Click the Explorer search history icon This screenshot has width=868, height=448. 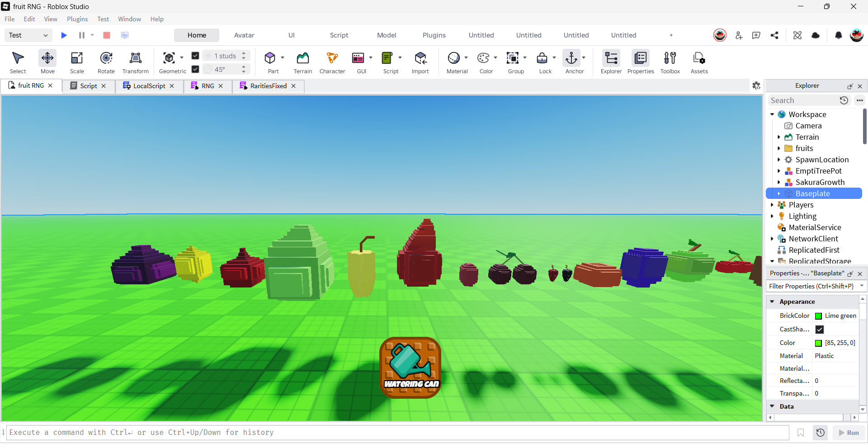844,100
